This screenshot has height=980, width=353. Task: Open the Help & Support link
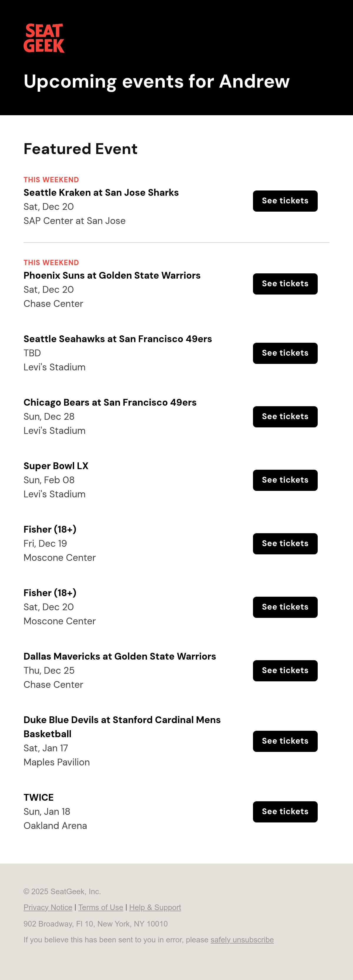(x=155, y=907)
